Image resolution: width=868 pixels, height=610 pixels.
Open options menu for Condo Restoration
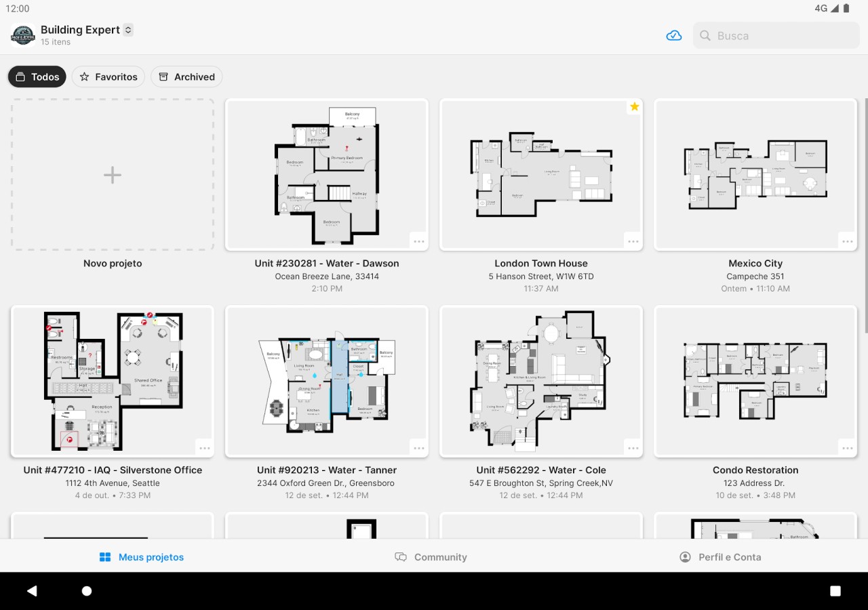click(x=847, y=448)
